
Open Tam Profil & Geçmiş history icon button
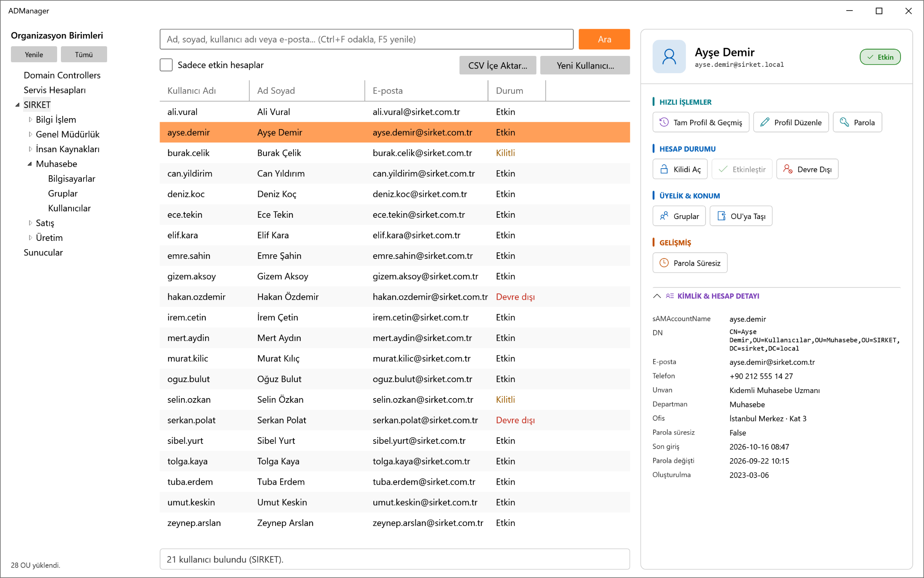point(701,122)
